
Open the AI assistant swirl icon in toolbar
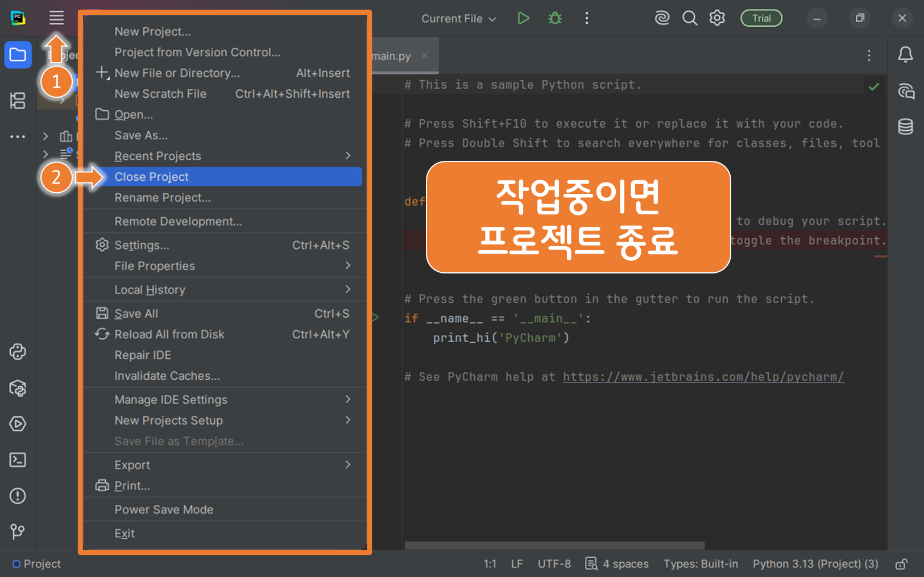click(x=662, y=18)
